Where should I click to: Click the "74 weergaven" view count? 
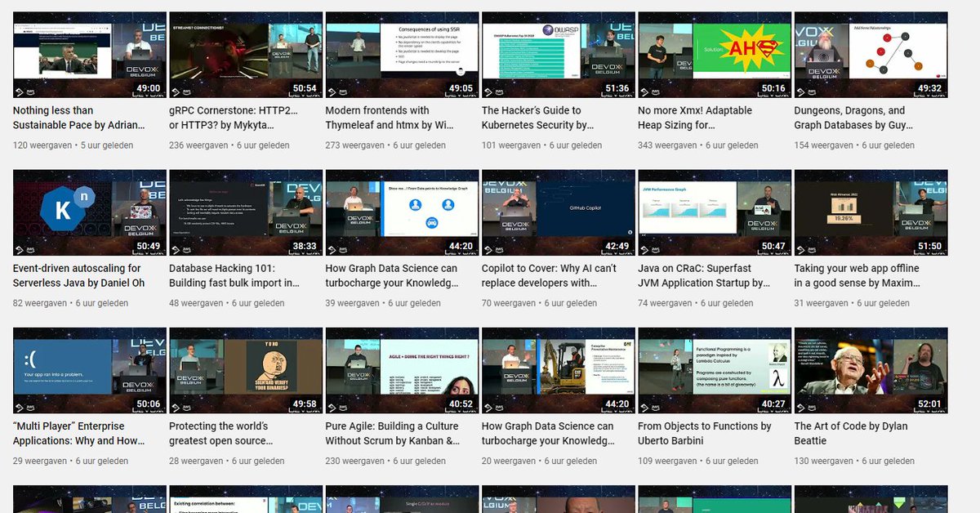click(666, 303)
